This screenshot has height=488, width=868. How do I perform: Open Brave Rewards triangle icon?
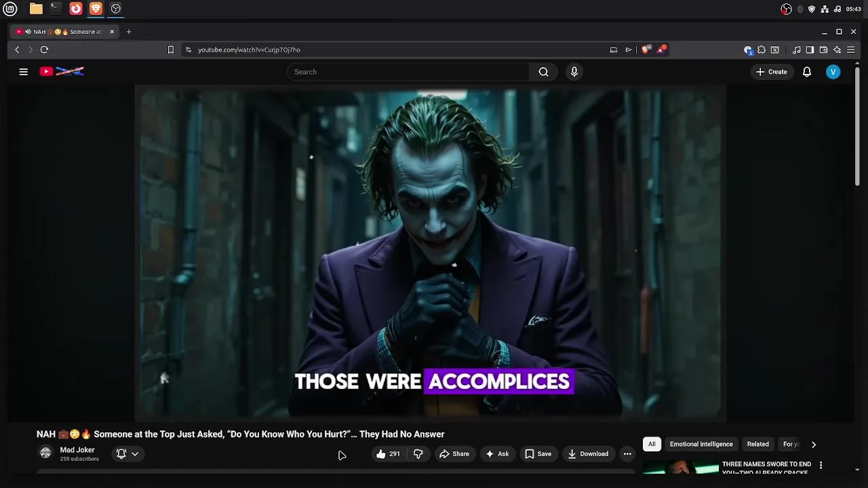(x=662, y=49)
